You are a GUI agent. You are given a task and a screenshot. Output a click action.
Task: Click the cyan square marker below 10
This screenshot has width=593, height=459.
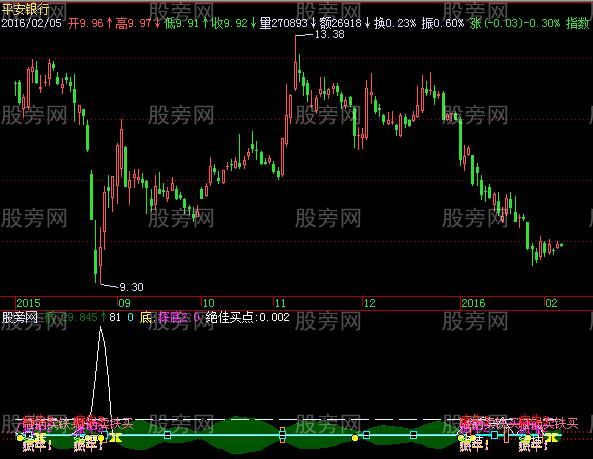point(168,435)
